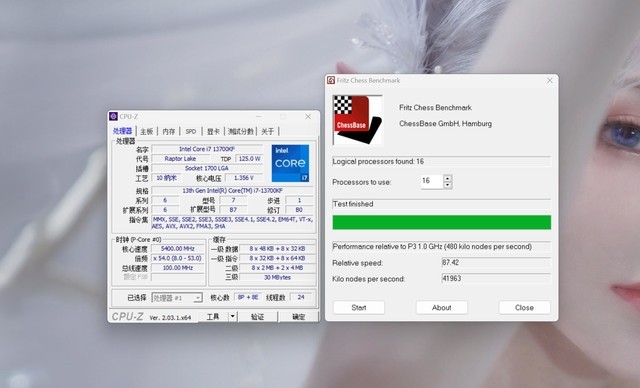This screenshot has width=640, height=388.
Task: Open the About dialog
Action: click(442, 308)
